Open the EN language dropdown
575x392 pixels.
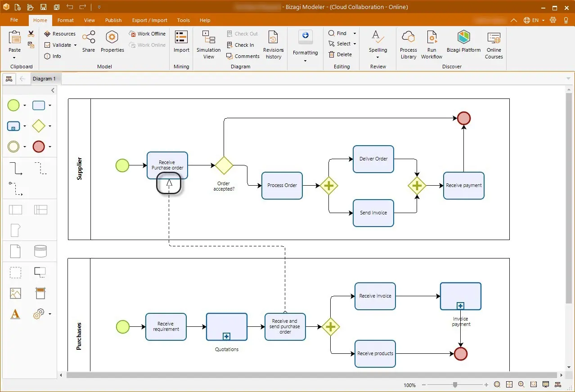[543, 20]
